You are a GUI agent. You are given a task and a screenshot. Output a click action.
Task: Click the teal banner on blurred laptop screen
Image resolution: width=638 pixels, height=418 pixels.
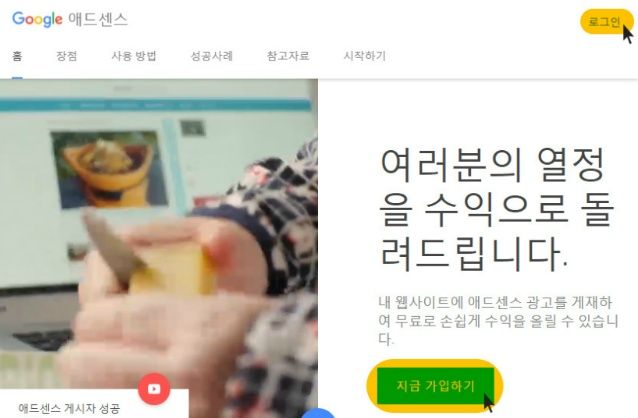[x=155, y=105]
